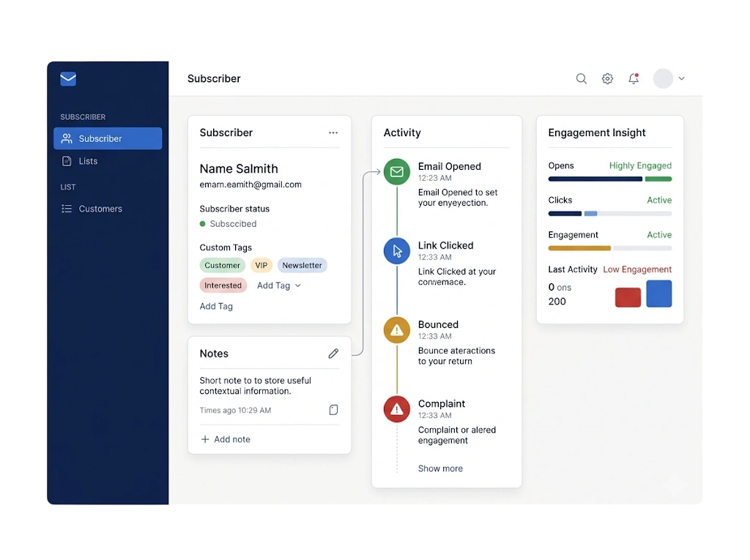750x560 pixels.
Task: Click the Link Clicked activity title
Action: pos(445,245)
